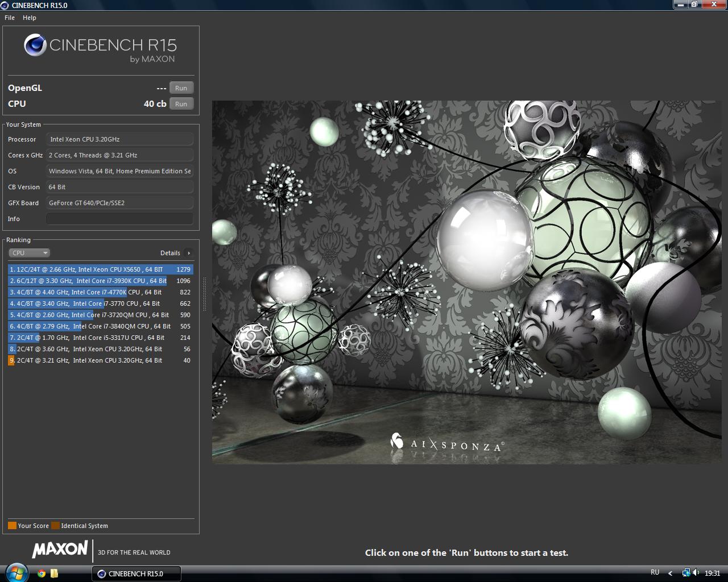The width and height of the screenshot is (728, 582).
Task: Launch Google Chrome from Quick Launch
Action: (42, 573)
